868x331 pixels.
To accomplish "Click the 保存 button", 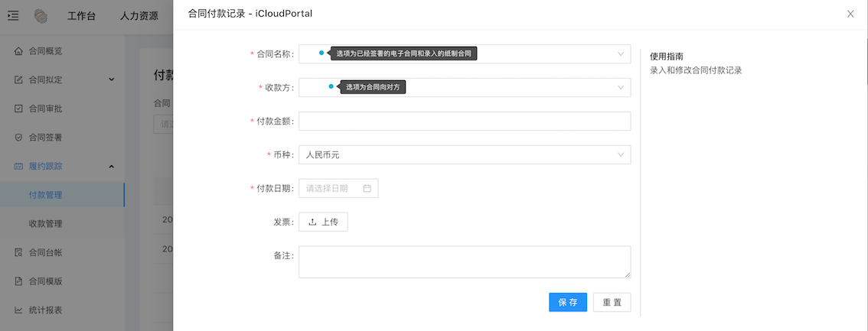I will [x=567, y=303].
